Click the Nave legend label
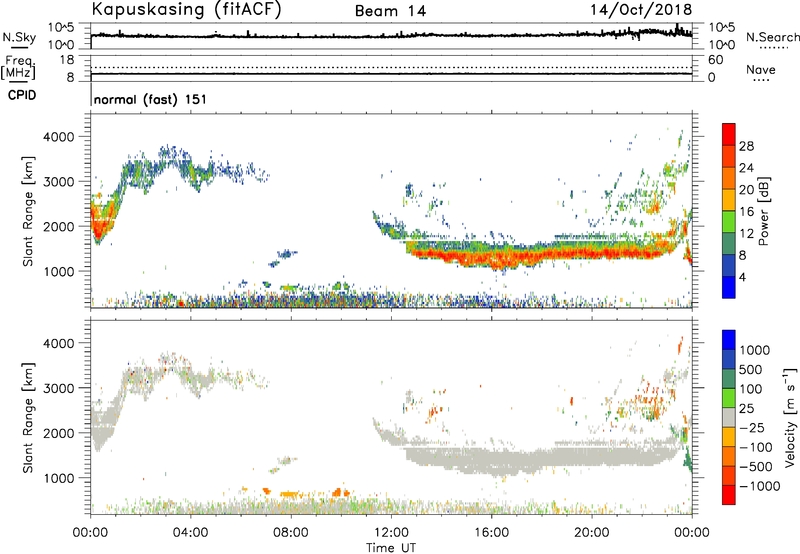800x554 pixels. pos(761,69)
